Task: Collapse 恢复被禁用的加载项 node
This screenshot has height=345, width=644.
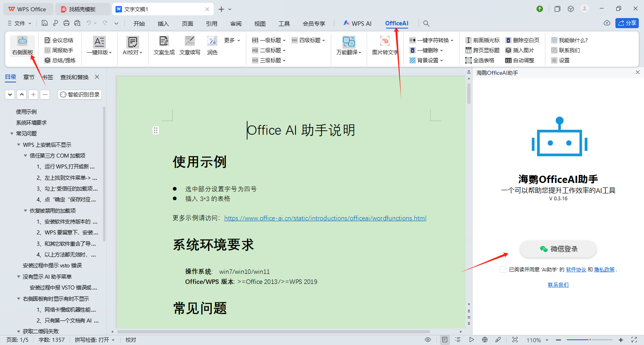Action: click(25, 211)
